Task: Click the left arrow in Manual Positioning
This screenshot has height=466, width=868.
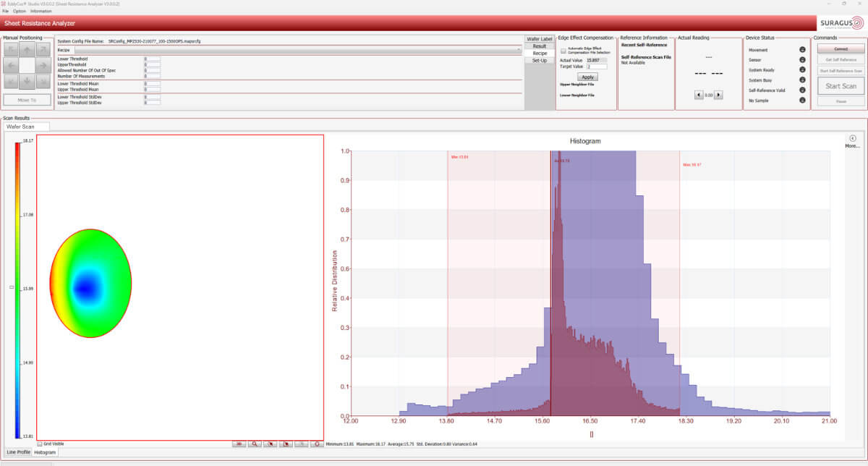Action: click(x=11, y=65)
